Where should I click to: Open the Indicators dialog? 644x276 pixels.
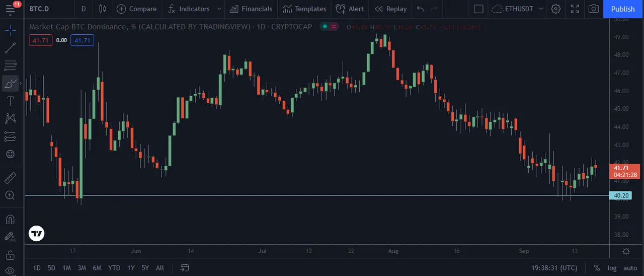coord(189,9)
